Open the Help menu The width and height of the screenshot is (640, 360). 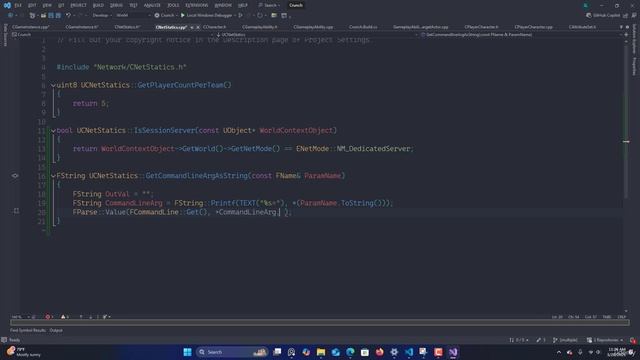[x=242, y=5]
